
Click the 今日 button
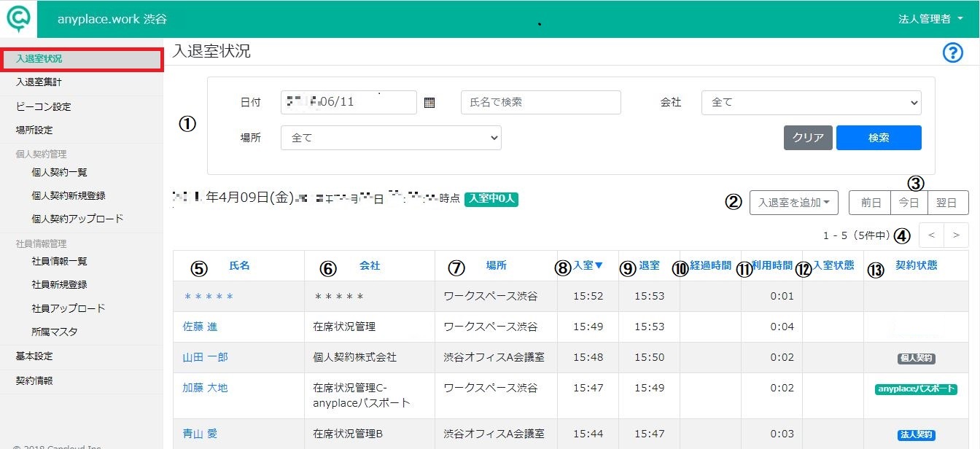(909, 203)
